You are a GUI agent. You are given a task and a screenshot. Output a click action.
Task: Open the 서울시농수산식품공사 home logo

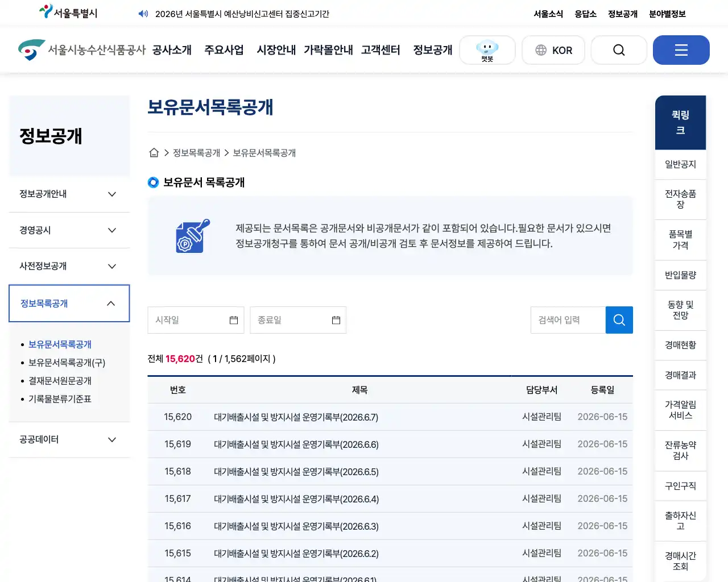tap(81, 50)
